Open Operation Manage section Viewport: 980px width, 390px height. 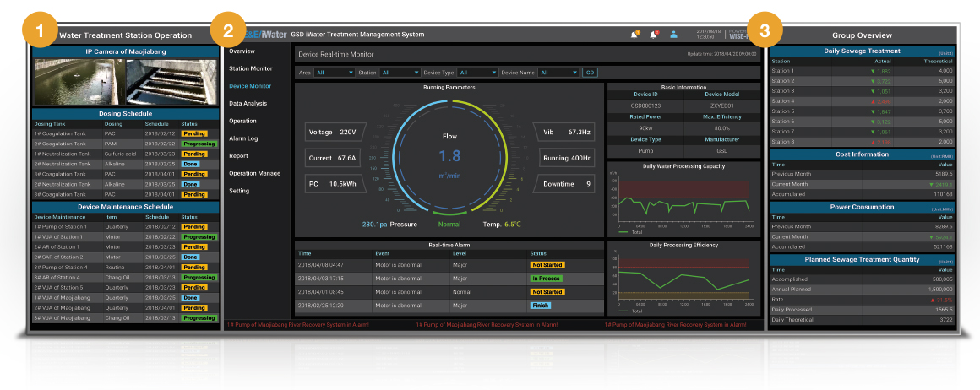(x=254, y=173)
